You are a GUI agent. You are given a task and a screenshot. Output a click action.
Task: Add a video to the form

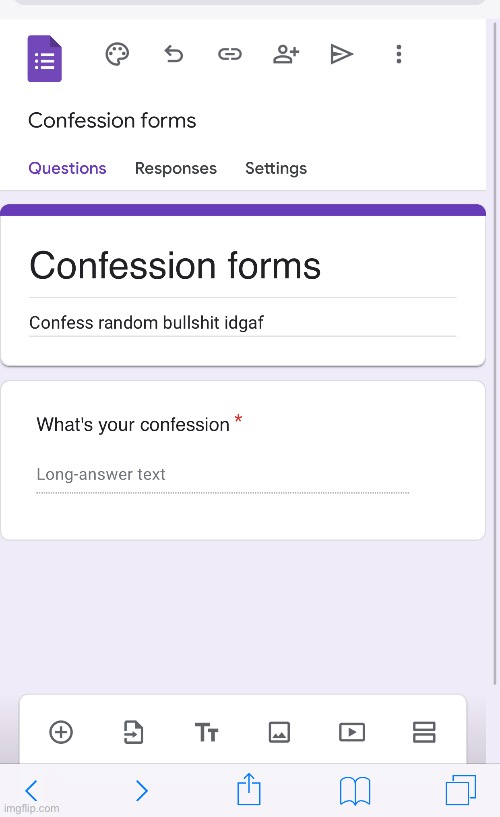pos(352,732)
